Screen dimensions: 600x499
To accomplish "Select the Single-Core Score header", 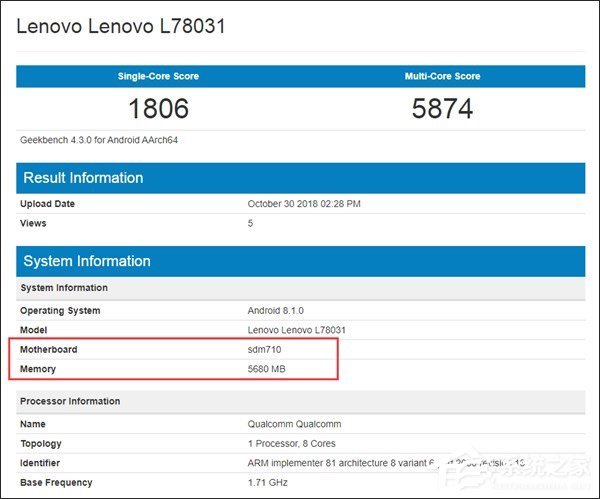I will (x=158, y=76).
